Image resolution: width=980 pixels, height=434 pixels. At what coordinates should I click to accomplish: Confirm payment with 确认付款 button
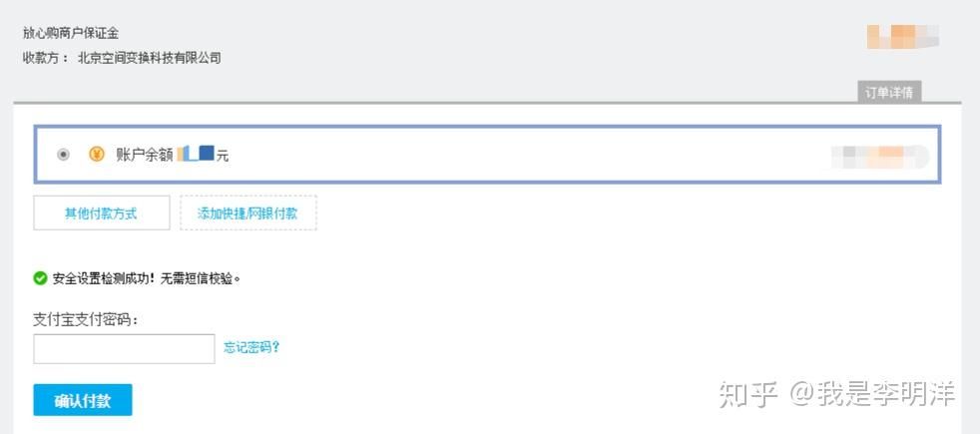[83, 401]
